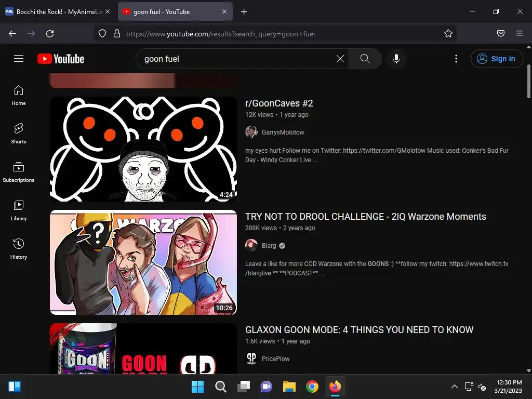Click the browser forward arrow
Image resolution: width=532 pixels, height=399 pixels.
coord(31,34)
